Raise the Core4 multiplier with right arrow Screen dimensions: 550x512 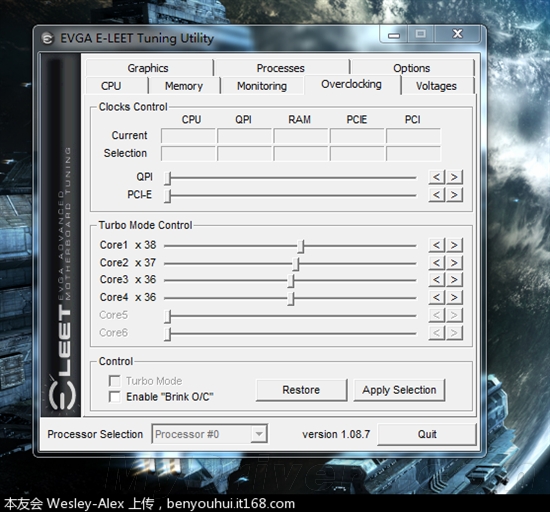point(454,297)
